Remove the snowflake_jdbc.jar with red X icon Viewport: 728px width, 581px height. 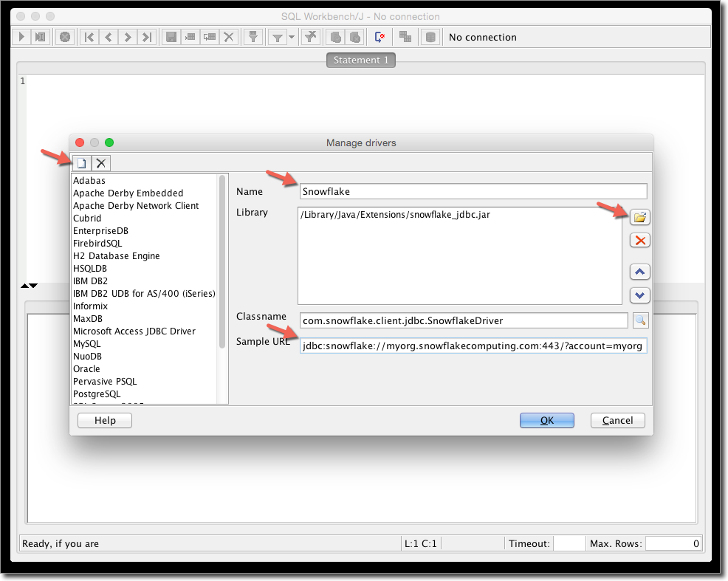coord(639,239)
